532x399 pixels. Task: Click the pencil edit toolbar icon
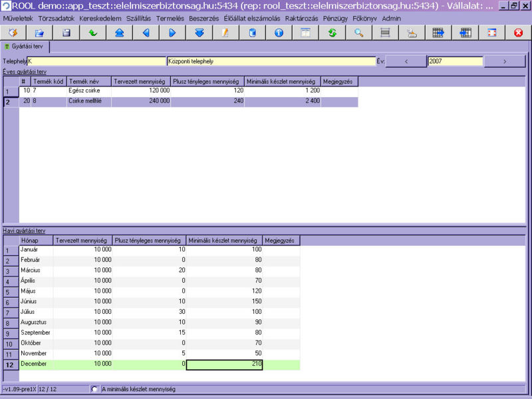pos(225,33)
